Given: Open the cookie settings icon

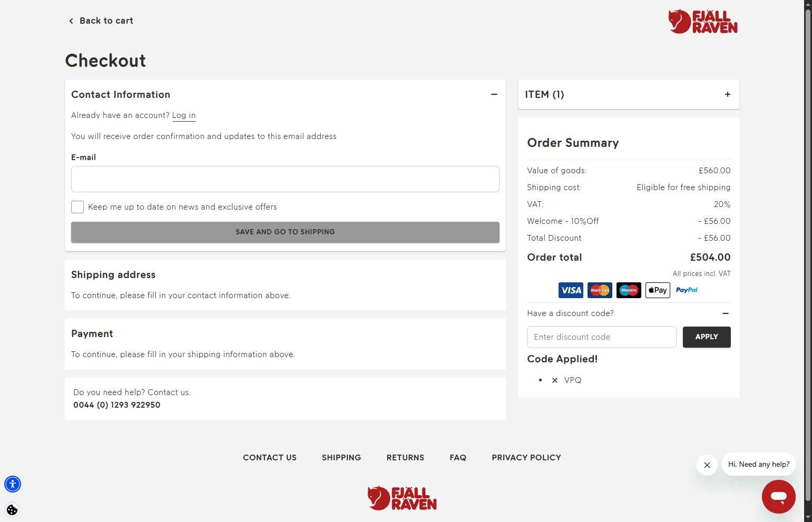Looking at the screenshot, I should coord(12,510).
